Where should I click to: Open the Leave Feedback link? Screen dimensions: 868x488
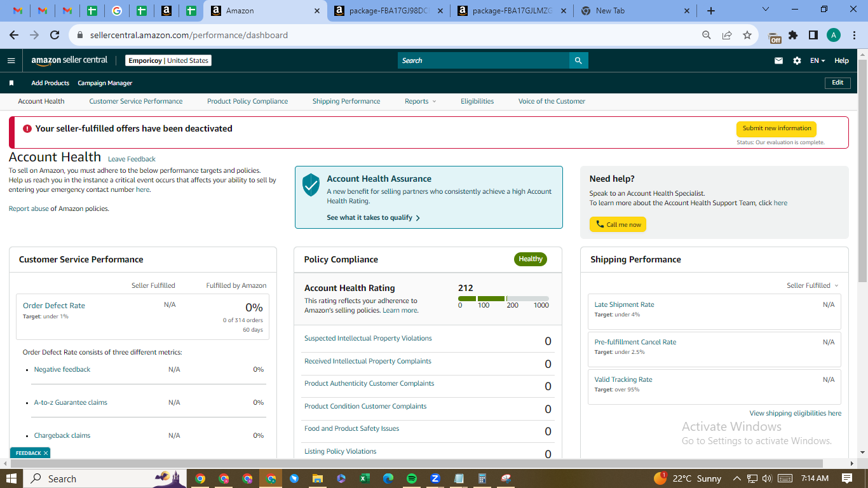(132, 159)
